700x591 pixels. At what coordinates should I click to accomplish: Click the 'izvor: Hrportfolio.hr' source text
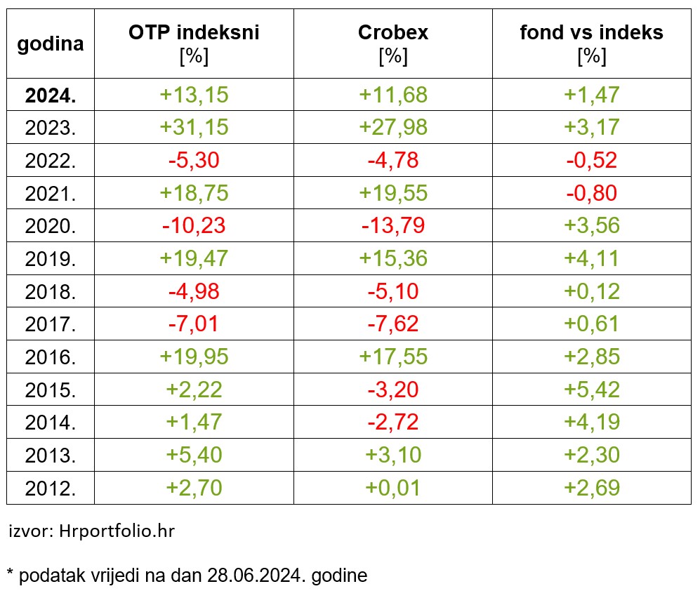[91, 531]
